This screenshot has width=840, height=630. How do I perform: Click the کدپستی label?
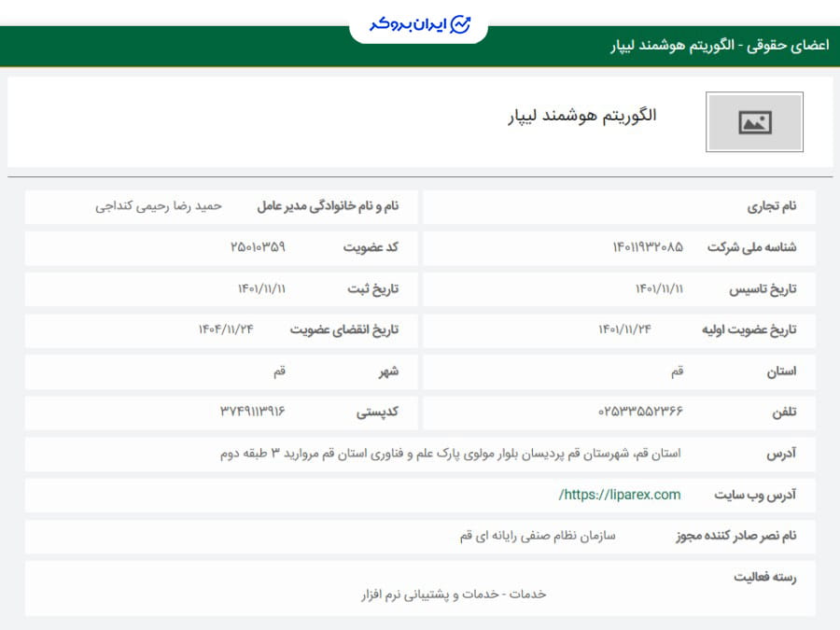click(378, 412)
